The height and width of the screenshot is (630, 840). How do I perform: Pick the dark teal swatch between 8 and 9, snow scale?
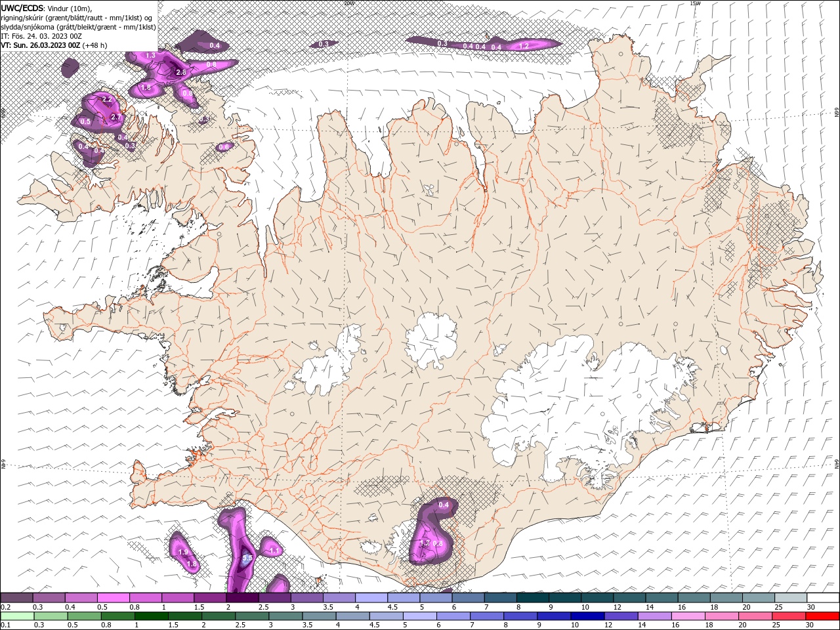[x=533, y=598]
